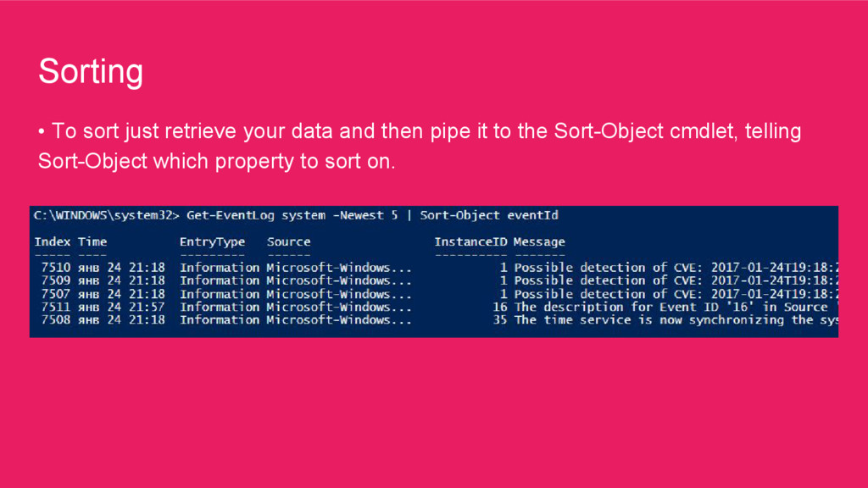The width and height of the screenshot is (868, 488).
Task: Click the Time column header
Action: click(x=92, y=242)
